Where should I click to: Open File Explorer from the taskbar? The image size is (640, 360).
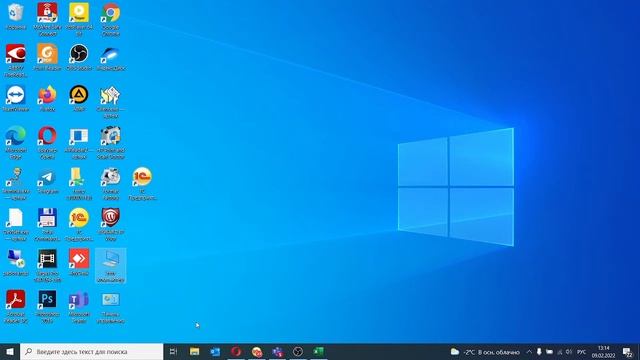pyautogui.click(x=194, y=351)
